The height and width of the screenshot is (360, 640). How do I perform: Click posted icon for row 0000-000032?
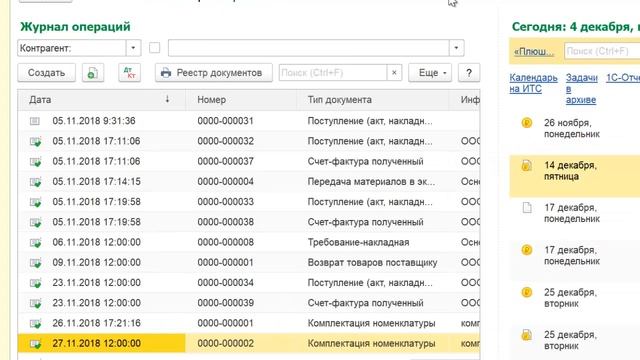[x=36, y=142]
